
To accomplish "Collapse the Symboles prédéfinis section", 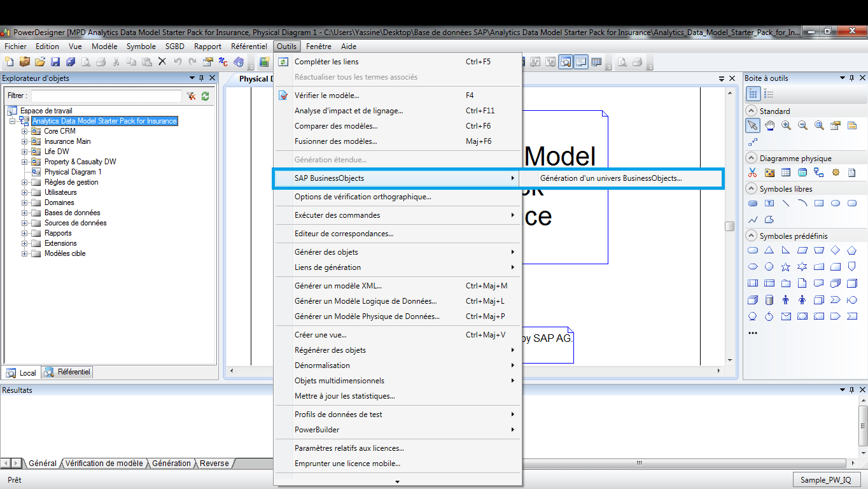I will 751,236.
